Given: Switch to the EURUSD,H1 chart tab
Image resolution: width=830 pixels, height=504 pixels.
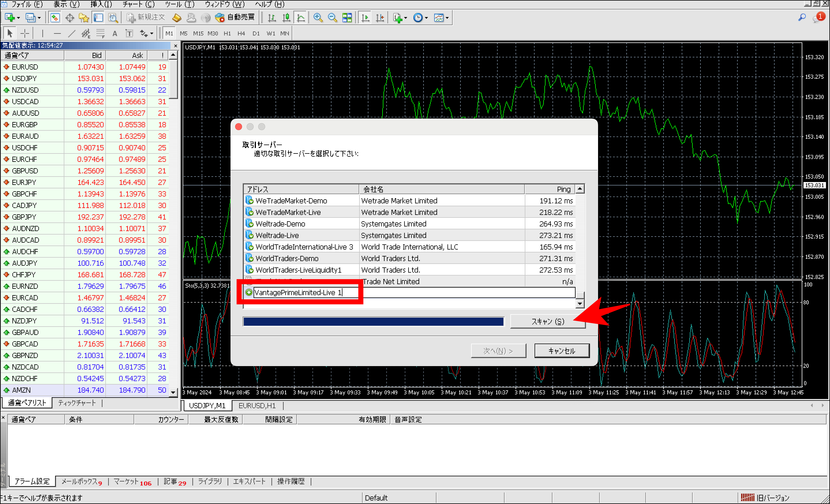Looking at the screenshot, I should [257, 405].
